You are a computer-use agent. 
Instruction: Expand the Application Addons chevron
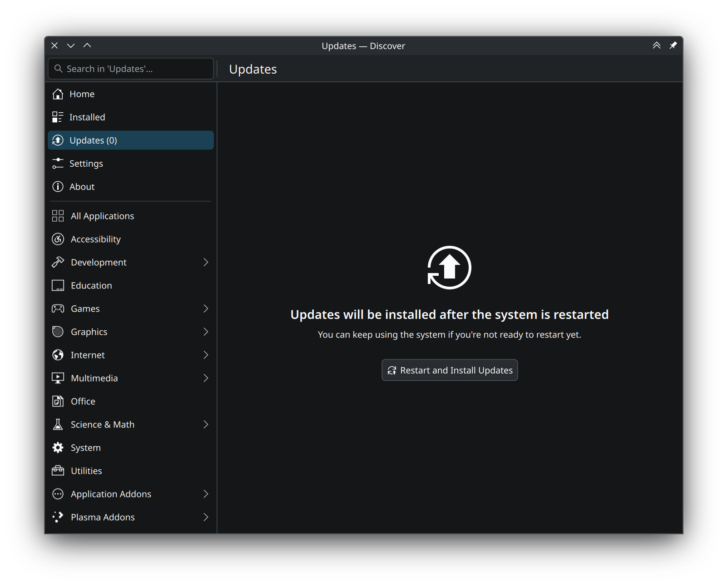pyautogui.click(x=206, y=494)
